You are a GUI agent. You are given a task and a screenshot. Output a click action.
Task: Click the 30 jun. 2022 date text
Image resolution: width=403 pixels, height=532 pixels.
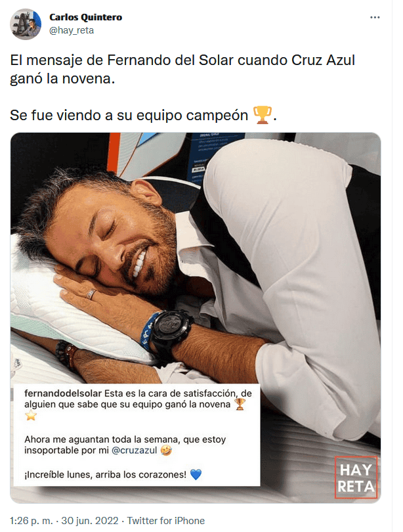coord(90,521)
